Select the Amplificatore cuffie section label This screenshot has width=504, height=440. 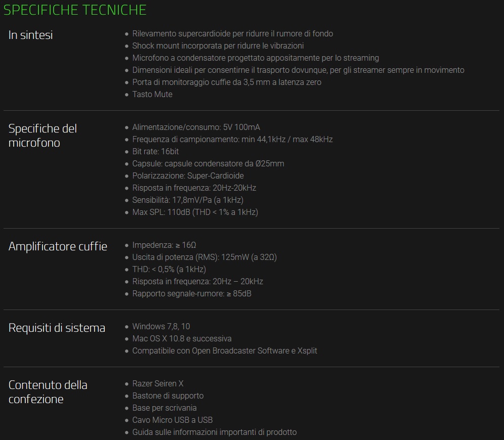pos(58,246)
